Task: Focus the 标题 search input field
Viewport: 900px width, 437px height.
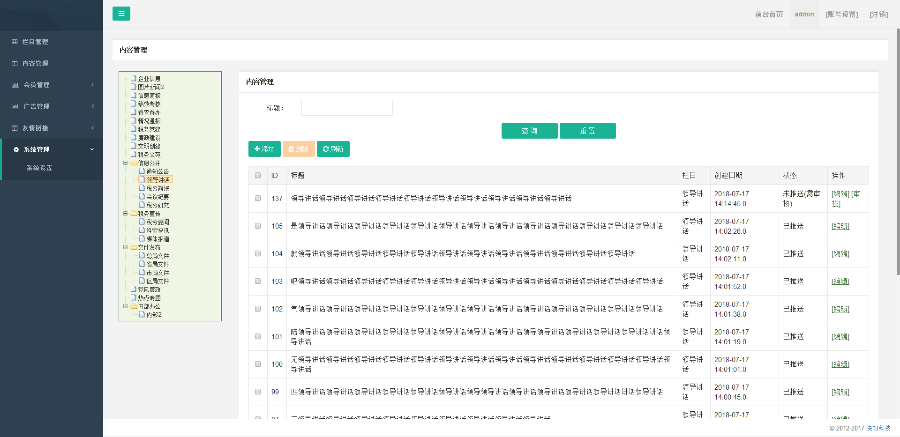Action: pyautogui.click(x=347, y=107)
